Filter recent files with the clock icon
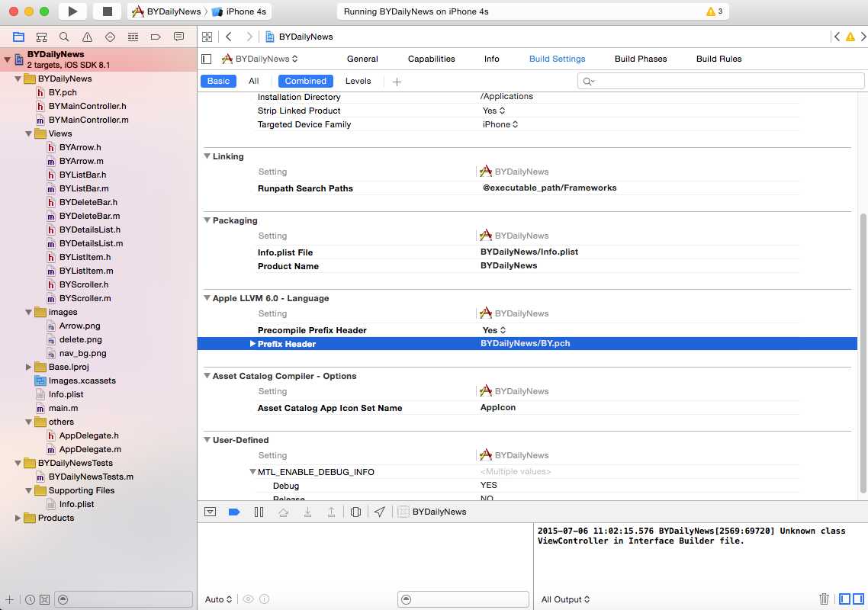This screenshot has width=868, height=610. (30, 599)
